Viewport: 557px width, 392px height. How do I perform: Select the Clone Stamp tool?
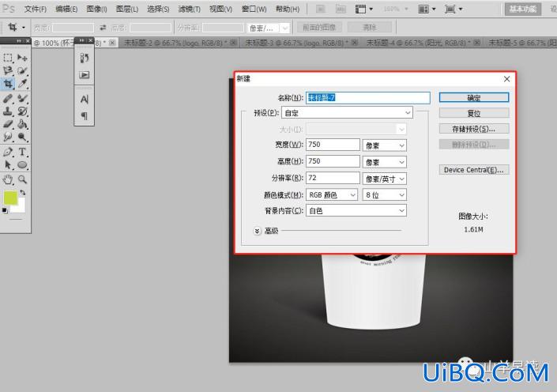tap(8, 111)
